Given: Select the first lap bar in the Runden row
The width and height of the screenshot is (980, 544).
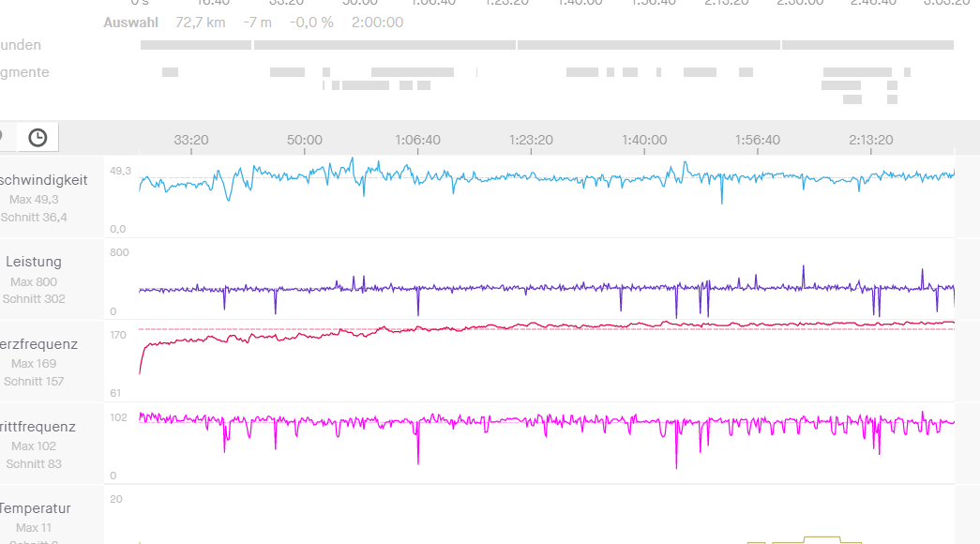Looking at the screenshot, I should click(195, 45).
